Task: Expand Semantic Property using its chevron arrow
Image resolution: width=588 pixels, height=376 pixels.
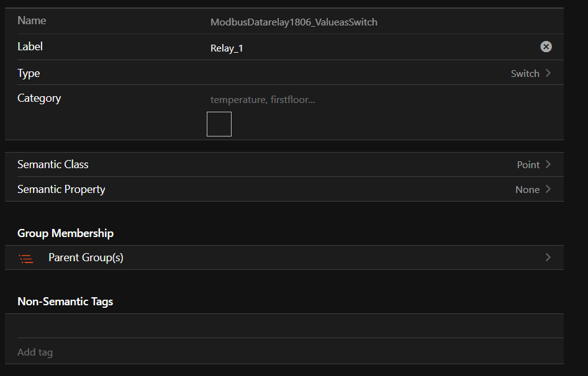Action: click(548, 189)
